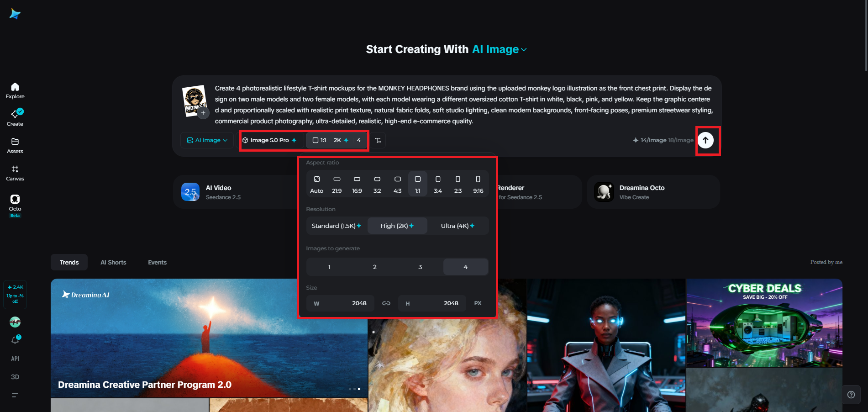Toggle the 1:1 2K 4 settings popup

pos(337,140)
